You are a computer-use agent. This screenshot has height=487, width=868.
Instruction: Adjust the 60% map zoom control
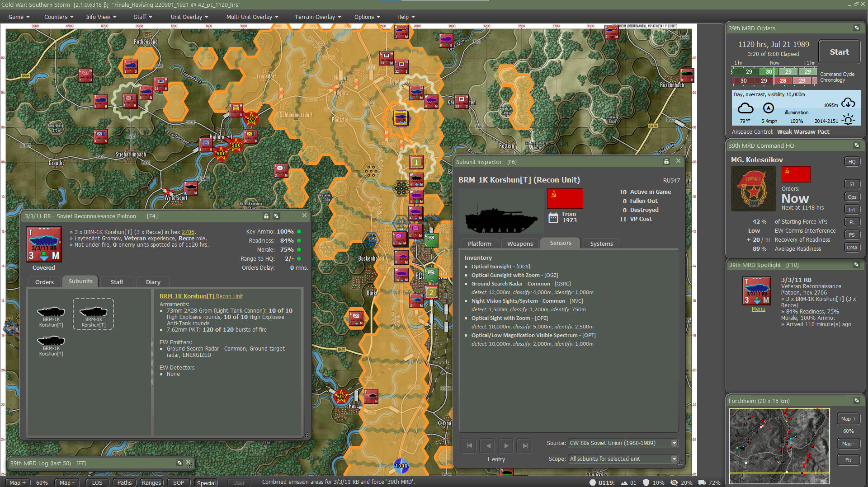[x=42, y=482]
